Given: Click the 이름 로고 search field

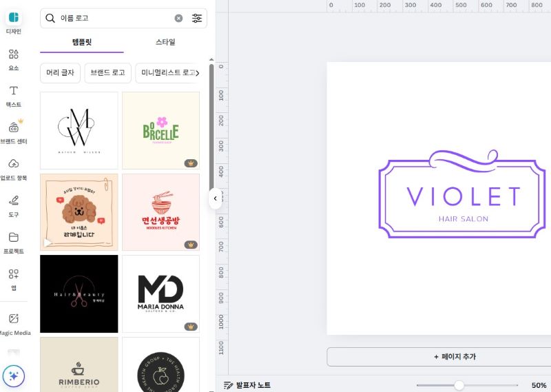Looking at the screenshot, I should click(x=123, y=19).
